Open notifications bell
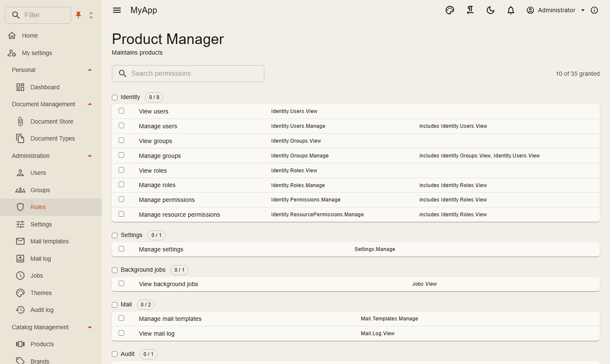610x364 pixels. [x=511, y=10]
